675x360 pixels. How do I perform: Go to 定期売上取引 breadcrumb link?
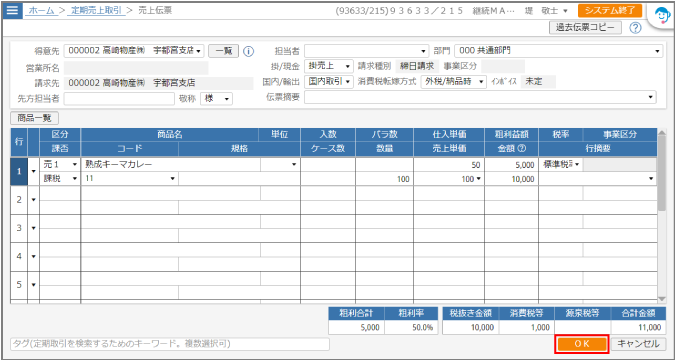pos(96,11)
